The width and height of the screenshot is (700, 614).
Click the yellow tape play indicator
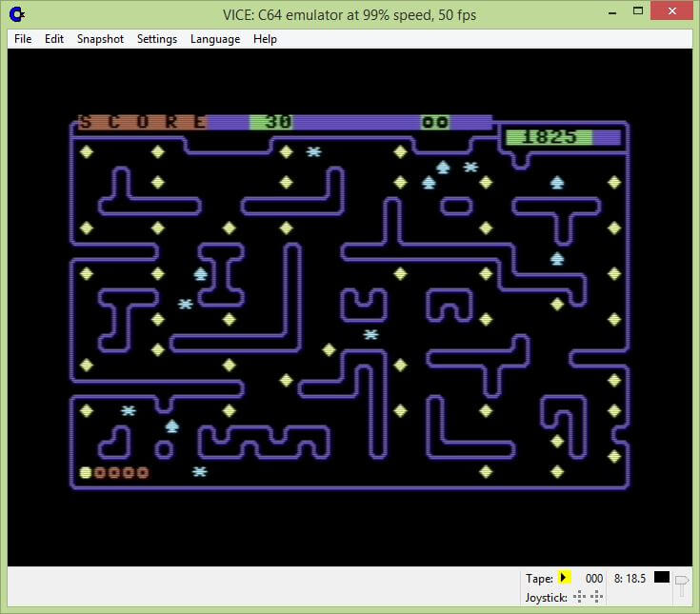pos(564,578)
